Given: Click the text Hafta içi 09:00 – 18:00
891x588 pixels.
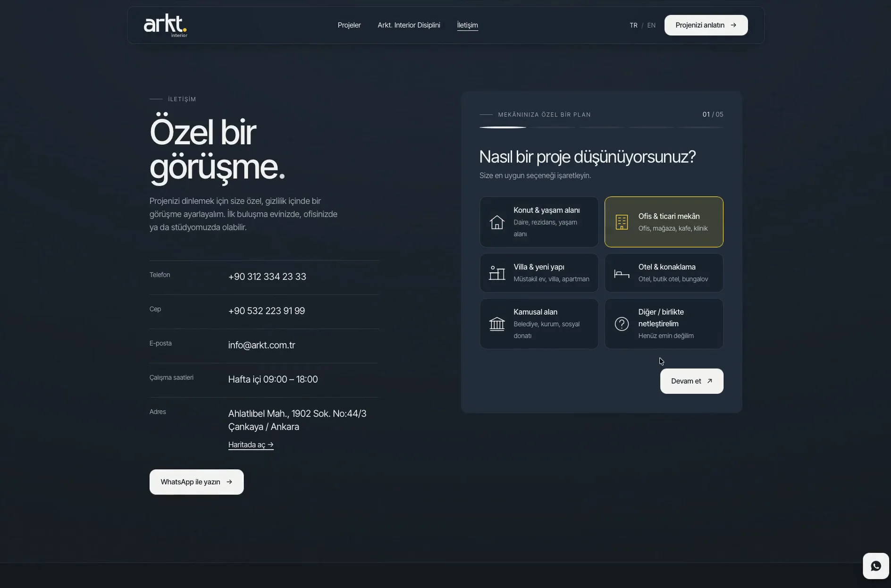Looking at the screenshot, I should (x=273, y=379).
